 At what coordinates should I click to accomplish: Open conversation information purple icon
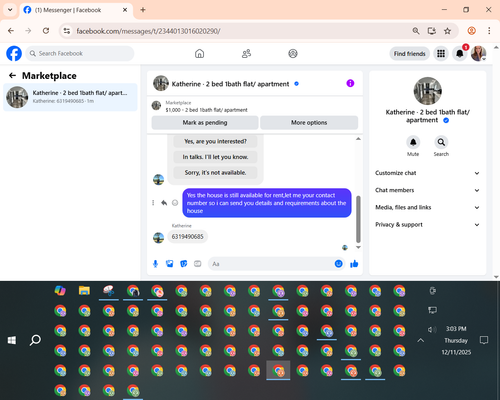coord(350,83)
